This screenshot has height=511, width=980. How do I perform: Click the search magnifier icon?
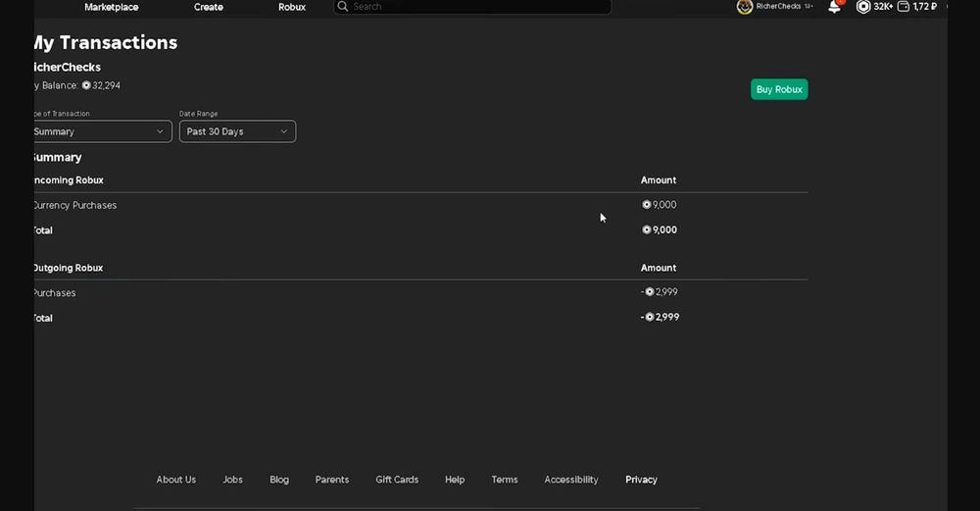pos(342,6)
